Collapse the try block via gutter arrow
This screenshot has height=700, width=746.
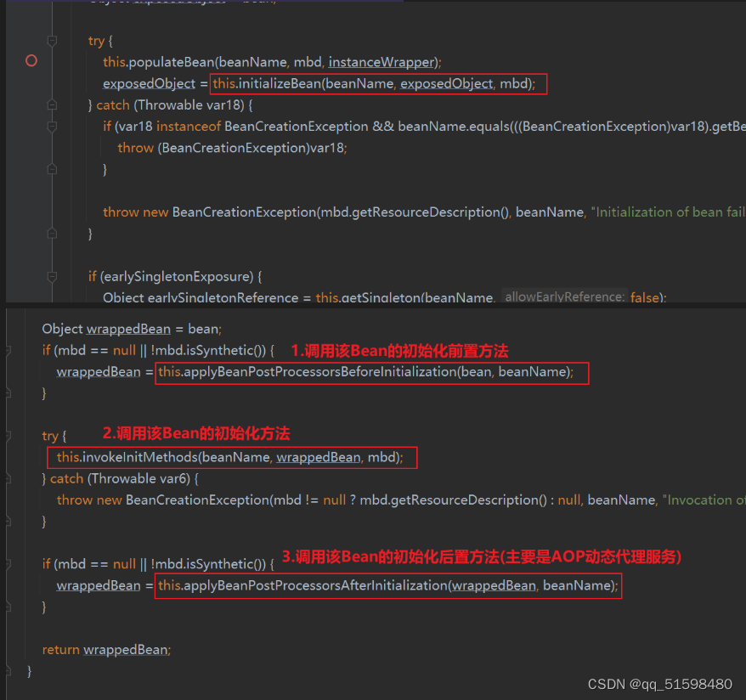pos(51,40)
